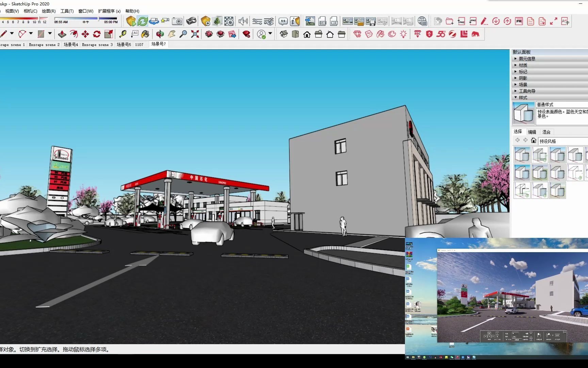The width and height of the screenshot is (588, 368).
Task: Activate the Zoom magnifier tool
Action: pos(184,34)
